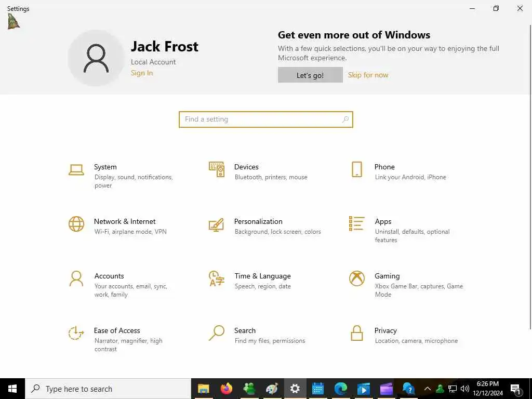The height and width of the screenshot is (399, 532).
Task: Open the Windows Start menu
Action: click(x=12, y=389)
